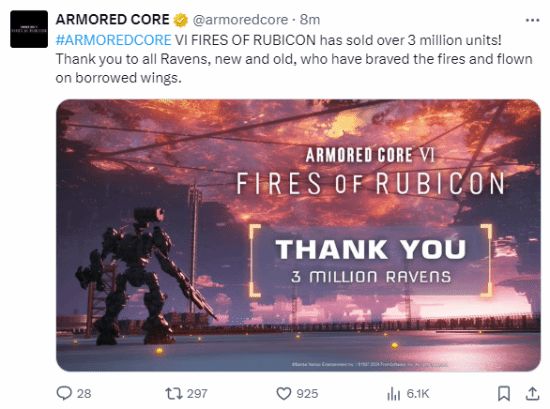Open the 8m timestamp link

(x=310, y=20)
